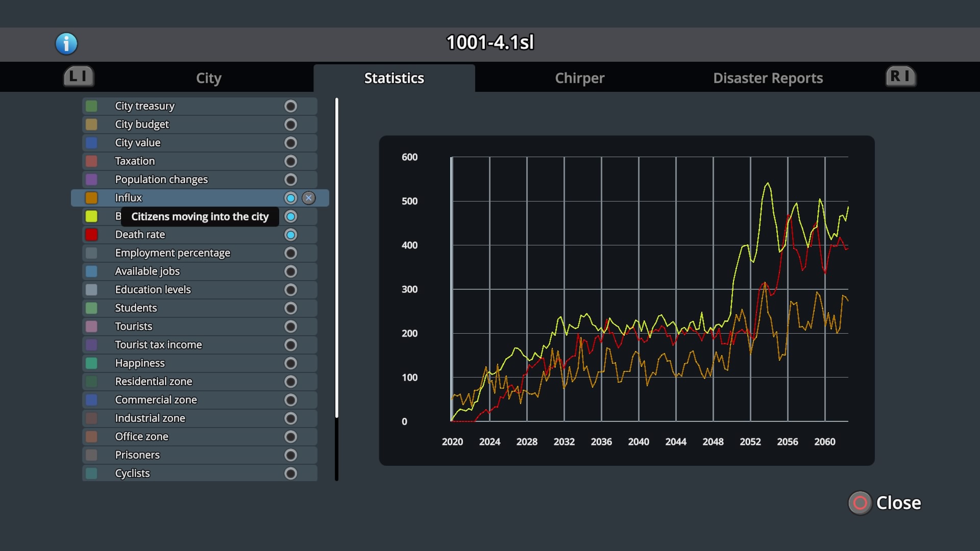Switch to the City tab

[x=208, y=78]
